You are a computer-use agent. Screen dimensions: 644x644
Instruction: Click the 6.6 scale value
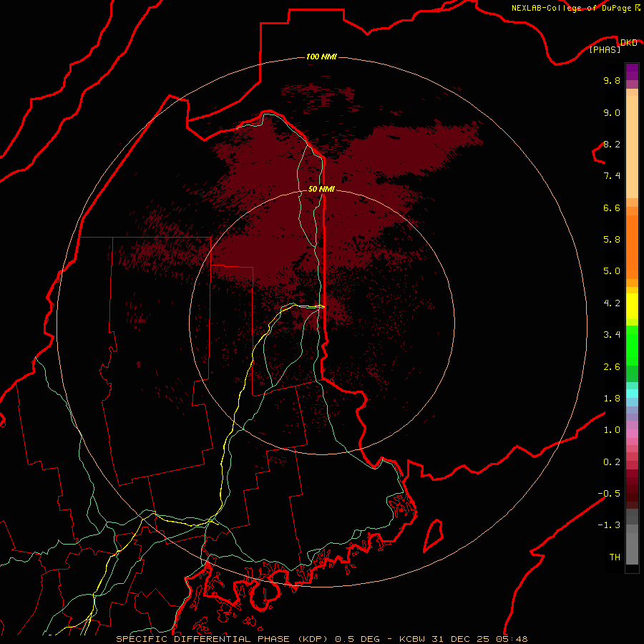point(612,208)
